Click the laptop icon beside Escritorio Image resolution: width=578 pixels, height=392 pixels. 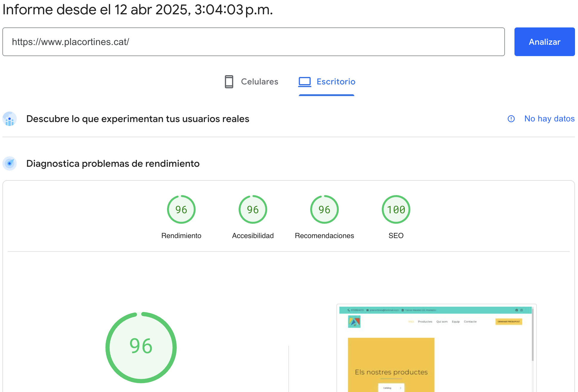point(305,82)
